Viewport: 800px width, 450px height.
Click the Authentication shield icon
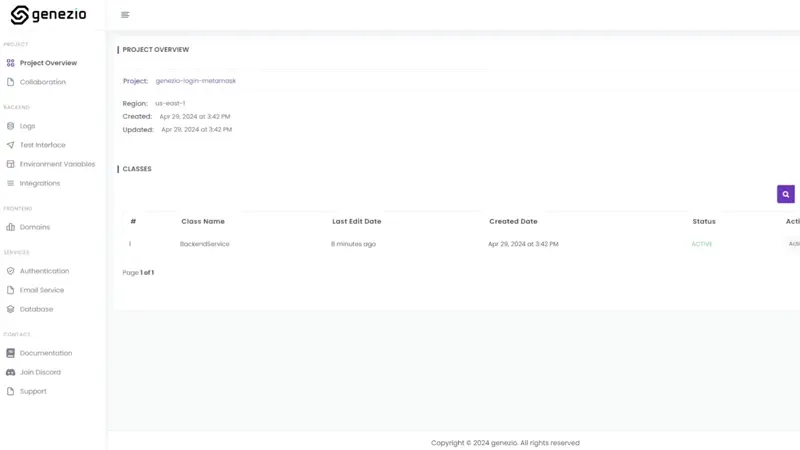[10, 271]
